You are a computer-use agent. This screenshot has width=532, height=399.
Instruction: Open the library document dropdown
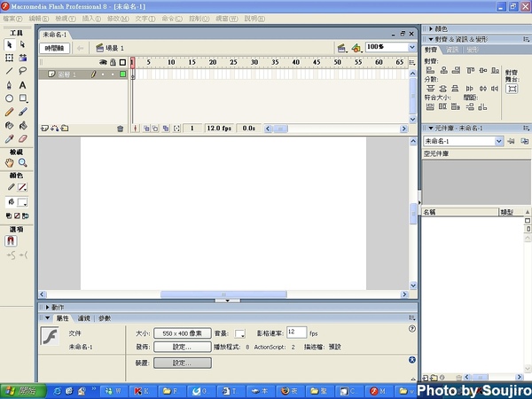499,141
